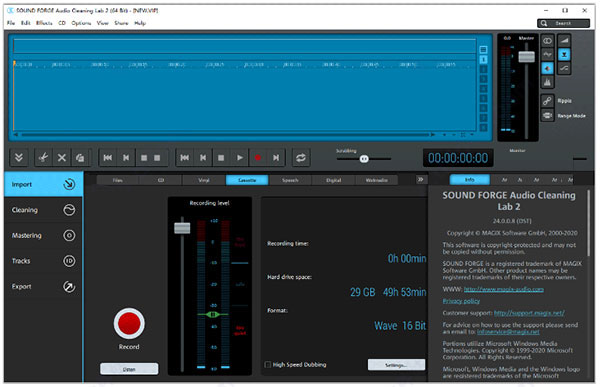This screenshot has width=600, height=387.
Task: Click the Scrubbing slider knob
Action: (x=364, y=158)
